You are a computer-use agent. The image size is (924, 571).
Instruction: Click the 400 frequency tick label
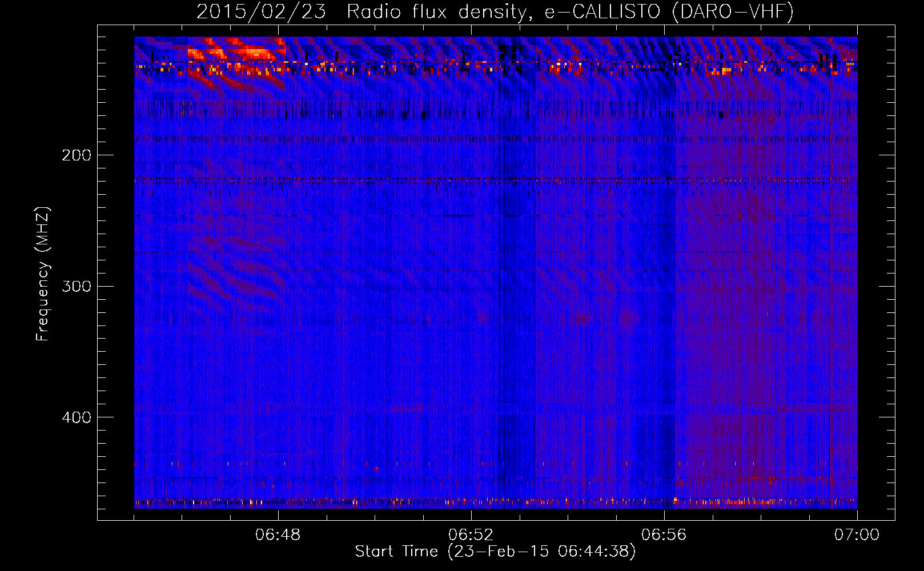coord(77,417)
